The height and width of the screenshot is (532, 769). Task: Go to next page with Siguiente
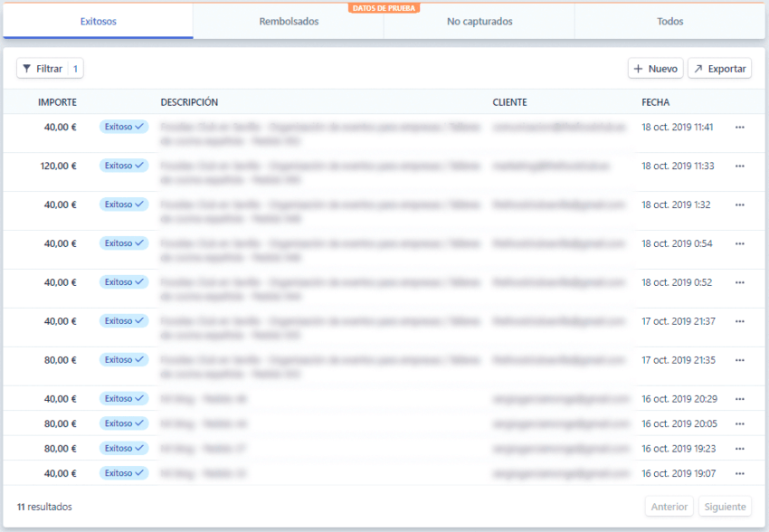coord(725,507)
